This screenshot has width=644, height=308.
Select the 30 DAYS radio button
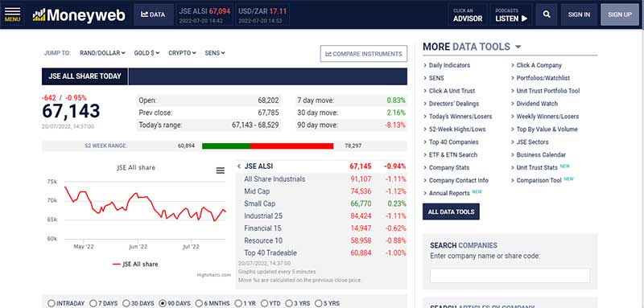pyautogui.click(x=126, y=303)
